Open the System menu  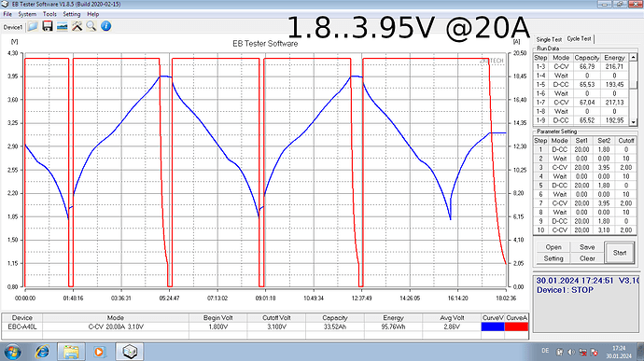[x=27, y=14]
